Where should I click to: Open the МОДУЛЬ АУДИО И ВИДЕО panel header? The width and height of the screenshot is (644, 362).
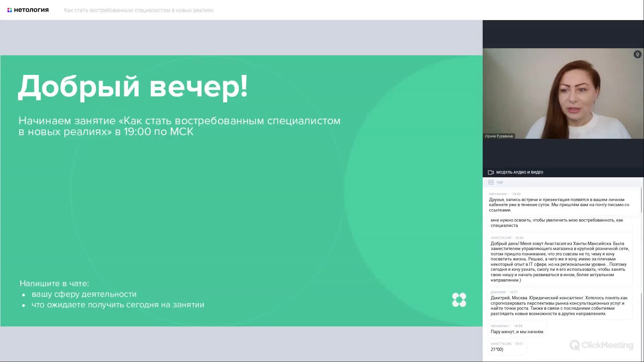pos(563,172)
